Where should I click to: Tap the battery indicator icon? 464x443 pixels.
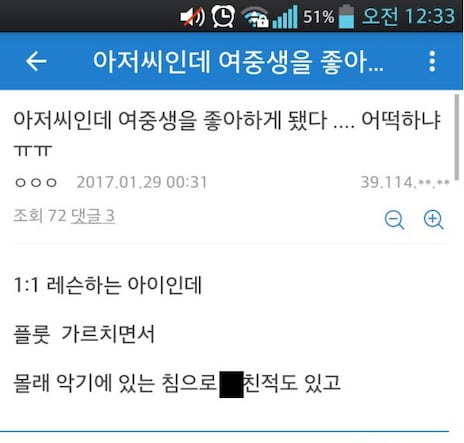(346, 16)
